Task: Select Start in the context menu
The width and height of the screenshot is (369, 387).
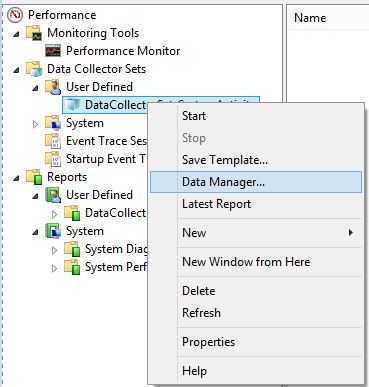Action: (194, 116)
